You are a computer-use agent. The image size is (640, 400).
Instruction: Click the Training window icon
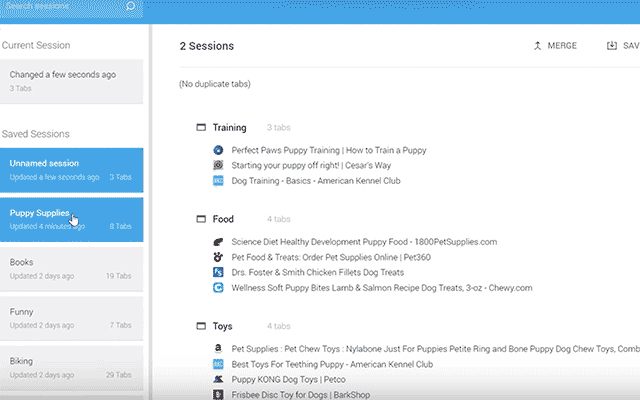pyautogui.click(x=201, y=128)
